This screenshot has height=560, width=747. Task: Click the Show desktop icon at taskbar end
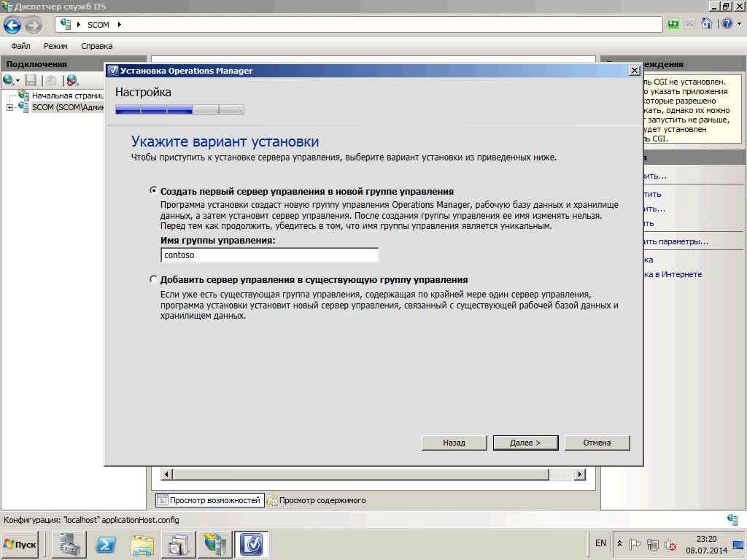[738, 544]
